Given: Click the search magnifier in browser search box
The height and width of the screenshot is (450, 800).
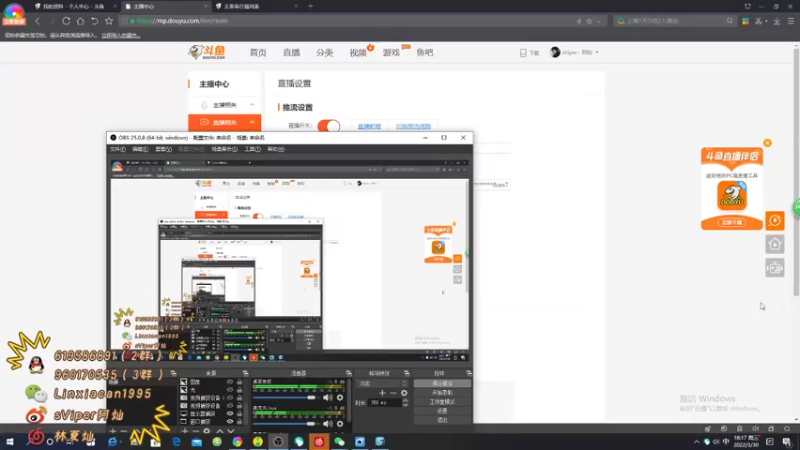Looking at the screenshot, I should pyautogui.click(x=730, y=21).
